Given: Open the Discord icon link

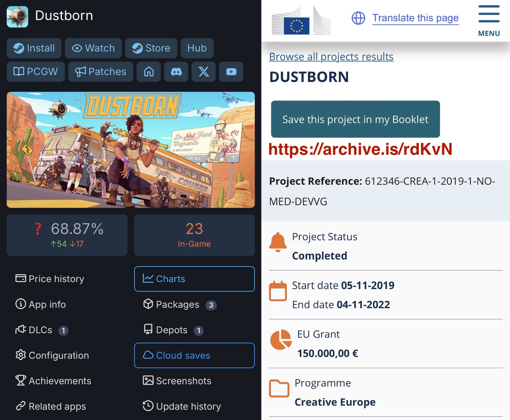Looking at the screenshot, I should 176,72.
